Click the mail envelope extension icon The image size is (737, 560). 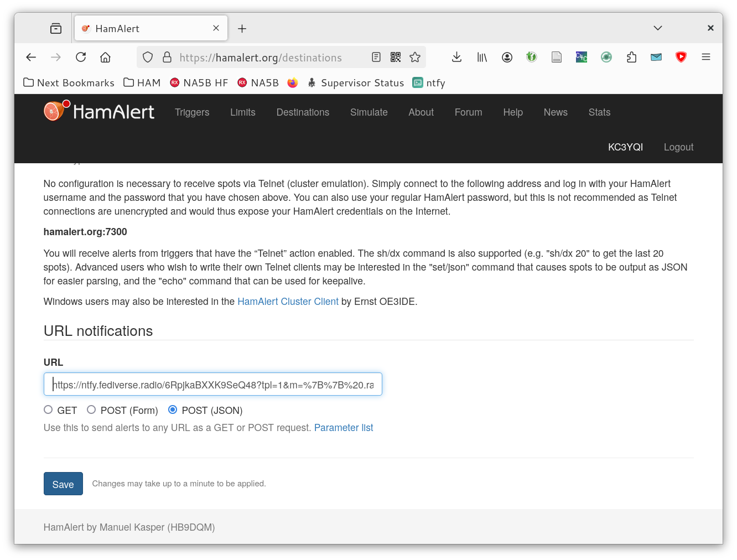click(656, 57)
